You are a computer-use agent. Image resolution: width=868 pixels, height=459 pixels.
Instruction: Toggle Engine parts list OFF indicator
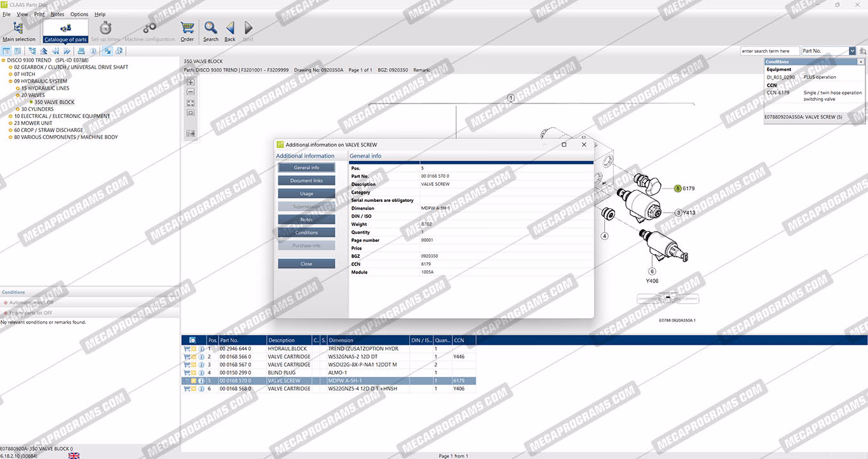(6, 313)
